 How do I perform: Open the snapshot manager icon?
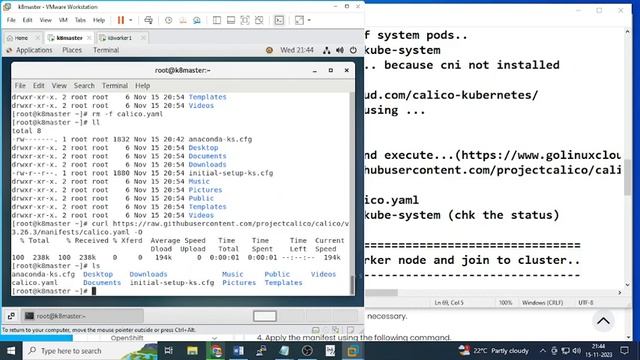point(197,20)
